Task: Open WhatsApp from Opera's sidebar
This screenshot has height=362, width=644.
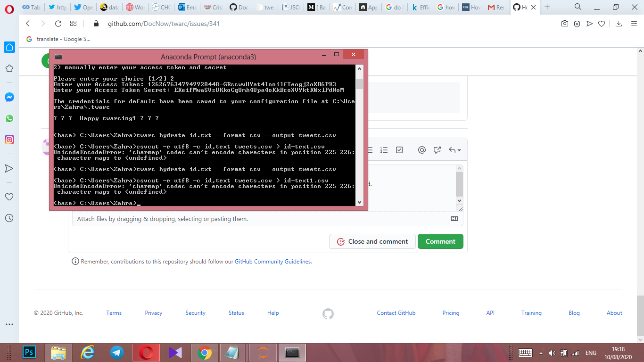Action: pos(9,118)
